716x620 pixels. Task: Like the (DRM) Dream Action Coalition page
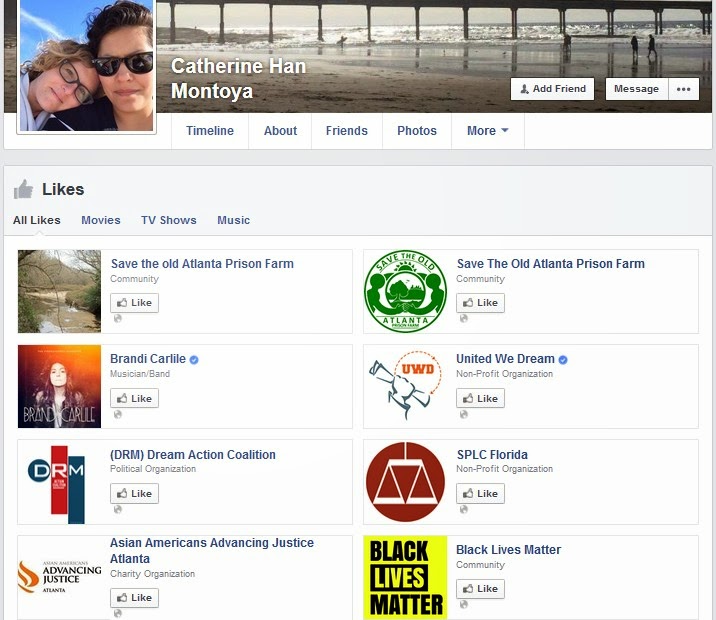point(134,494)
